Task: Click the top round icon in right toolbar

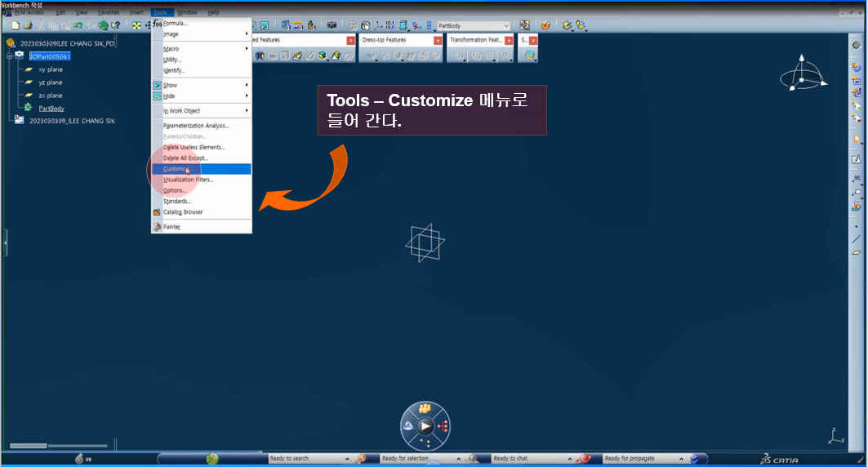Action: pyautogui.click(x=857, y=45)
